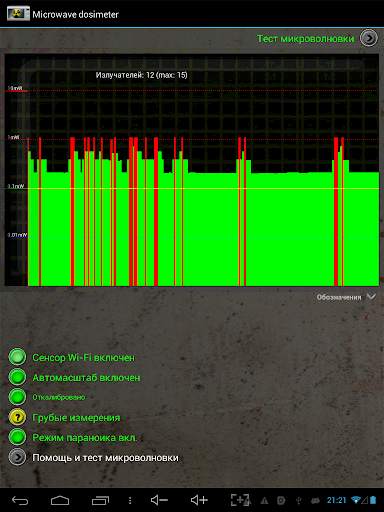
Task: Toggle the Автомасштаб включен indicator
Action: pyautogui.click(x=17, y=377)
